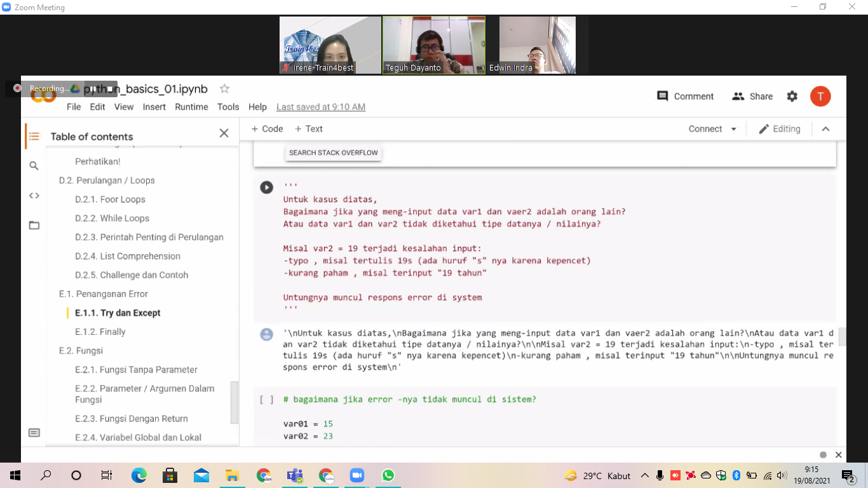This screenshot has width=868, height=488.
Task: Open the Runtime menu
Action: (191, 107)
